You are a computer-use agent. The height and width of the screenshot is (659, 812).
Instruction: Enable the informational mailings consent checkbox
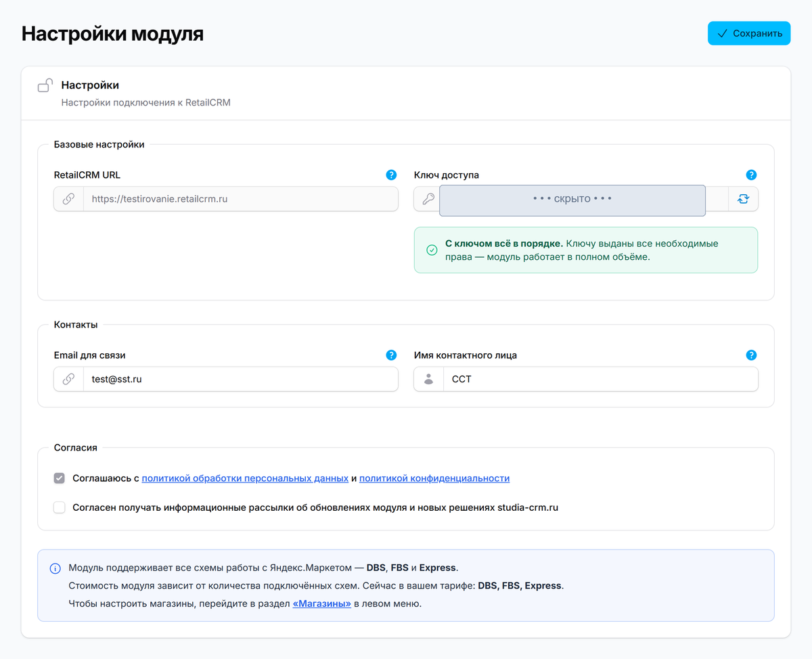[x=60, y=507]
